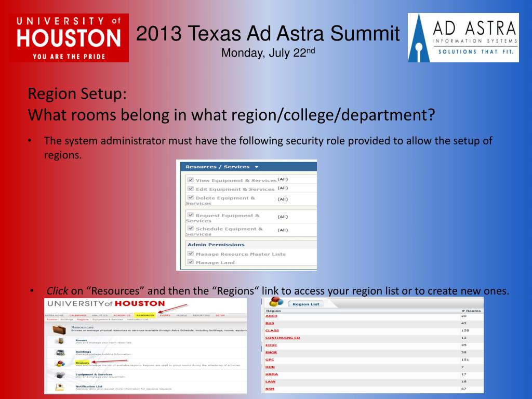Click the pie-chart icon beside Region List tab
Image resolution: width=532 pixels, height=399 pixels.
276,302
